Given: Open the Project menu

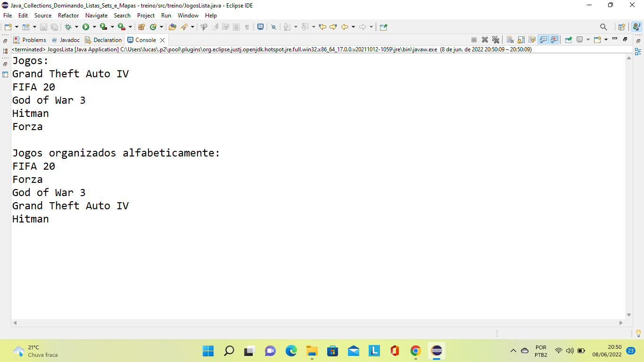Looking at the screenshot, I should point(146,16).
